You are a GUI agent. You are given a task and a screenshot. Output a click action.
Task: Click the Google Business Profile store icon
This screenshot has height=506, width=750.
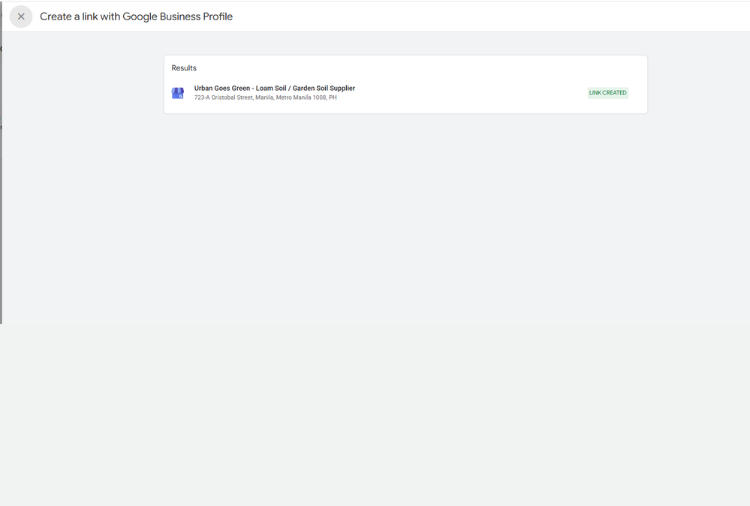[x=177, y=93]
